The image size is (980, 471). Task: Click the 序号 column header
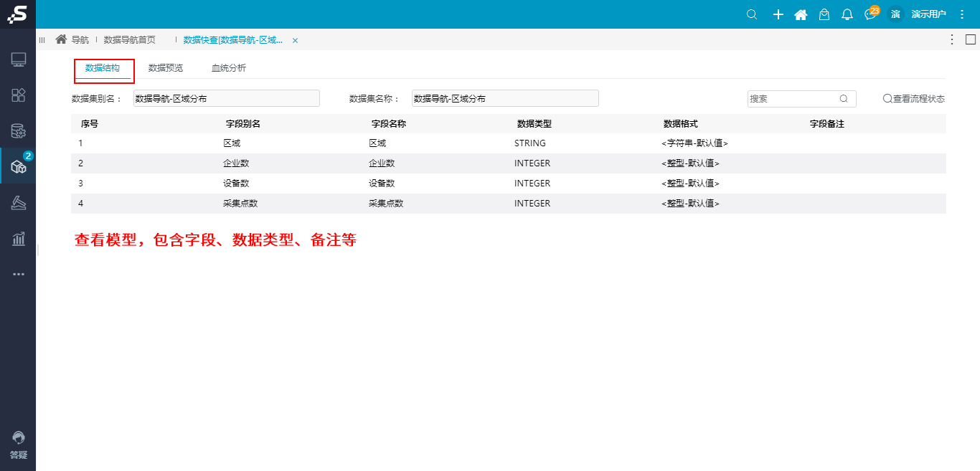coord(90,124)
